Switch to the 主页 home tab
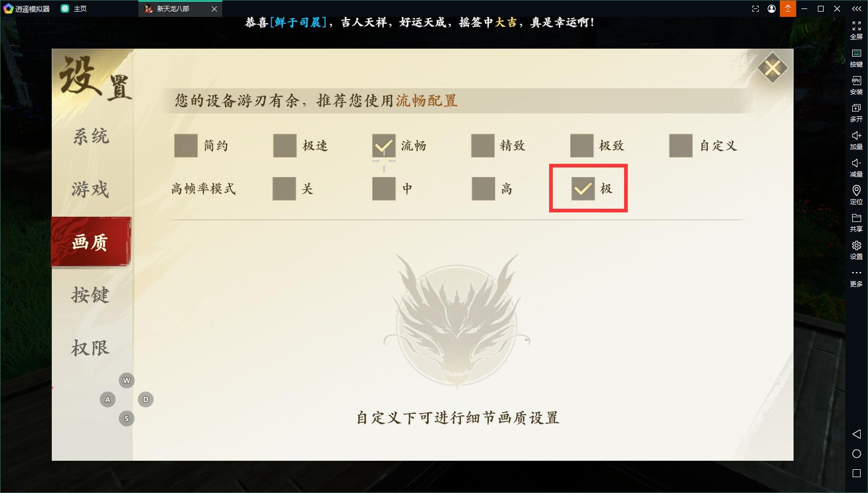868x493 pixels. [74, 9]
